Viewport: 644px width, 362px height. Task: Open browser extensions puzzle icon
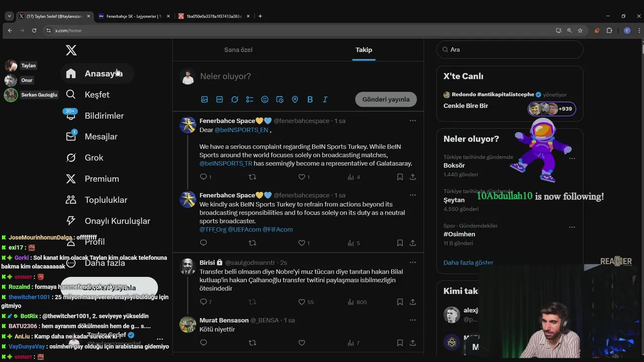tap(609, 31)
